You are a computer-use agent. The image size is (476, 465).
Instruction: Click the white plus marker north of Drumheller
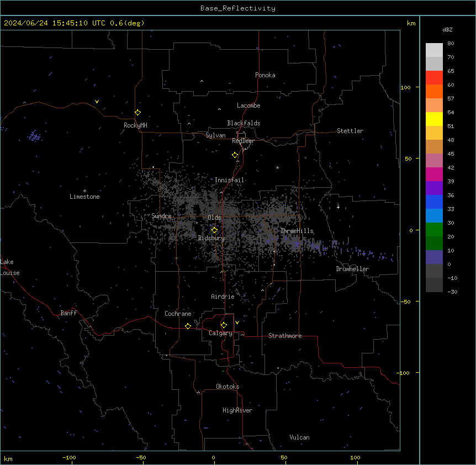tap(338, 207)
